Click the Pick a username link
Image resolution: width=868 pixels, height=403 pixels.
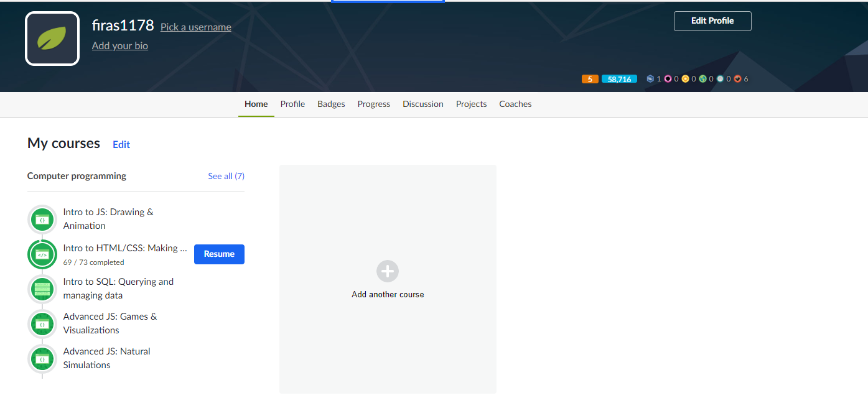click(196, 27)
